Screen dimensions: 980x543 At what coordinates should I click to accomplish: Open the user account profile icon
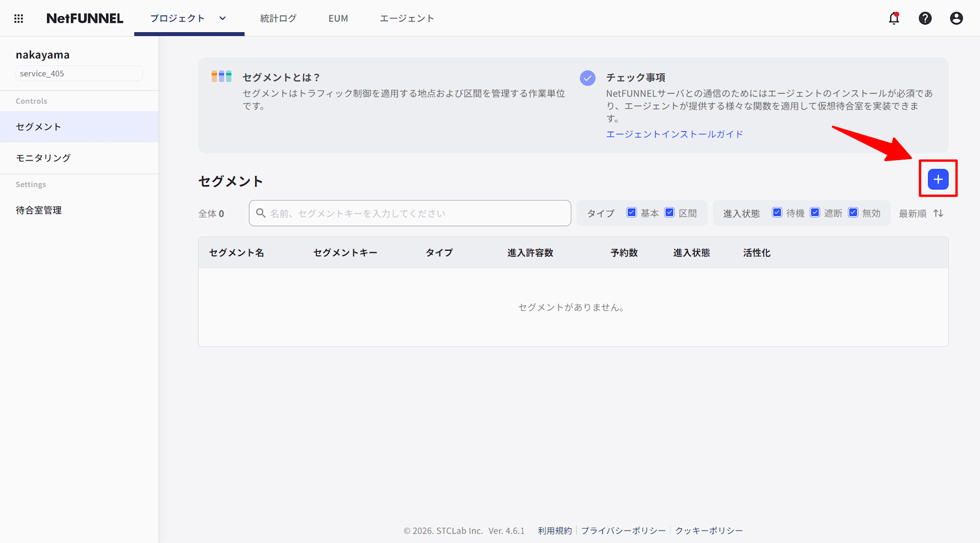pyautogui.click(x=956, y=19)
